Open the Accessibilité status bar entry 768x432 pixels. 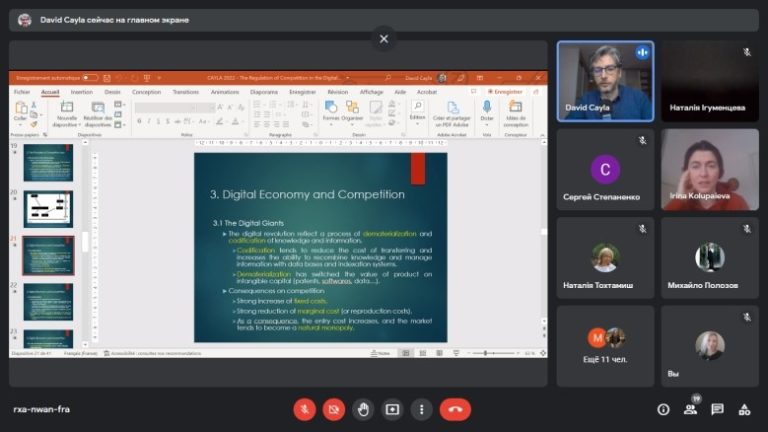pyautogui.click(x=152, y=353)
